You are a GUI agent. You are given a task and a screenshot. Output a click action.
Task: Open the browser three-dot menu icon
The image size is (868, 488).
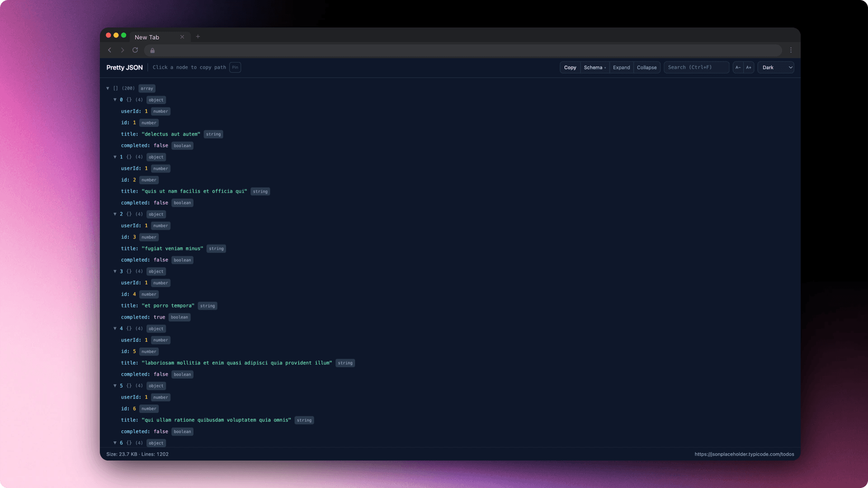pyautogui.click(x=791, y=50)
